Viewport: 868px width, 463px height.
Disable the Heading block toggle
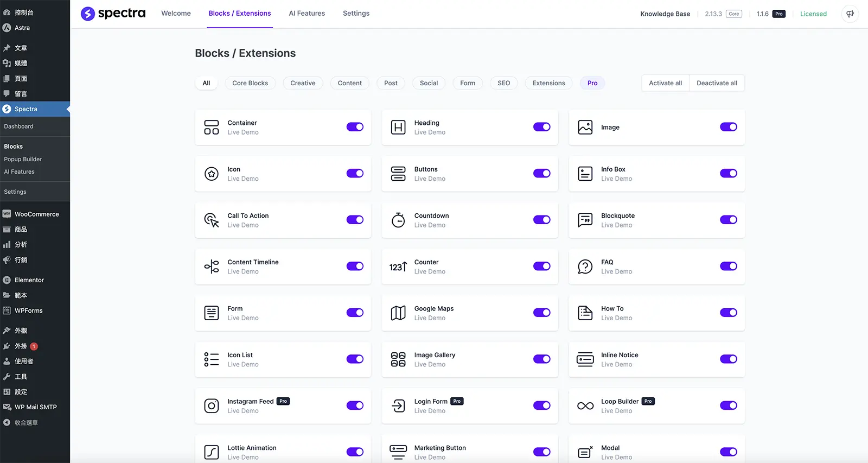point(541,127)
